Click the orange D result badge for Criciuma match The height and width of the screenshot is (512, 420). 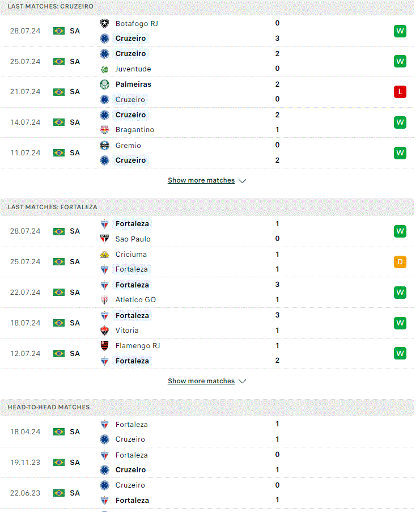pyautogui.click(x=400, y=262)
